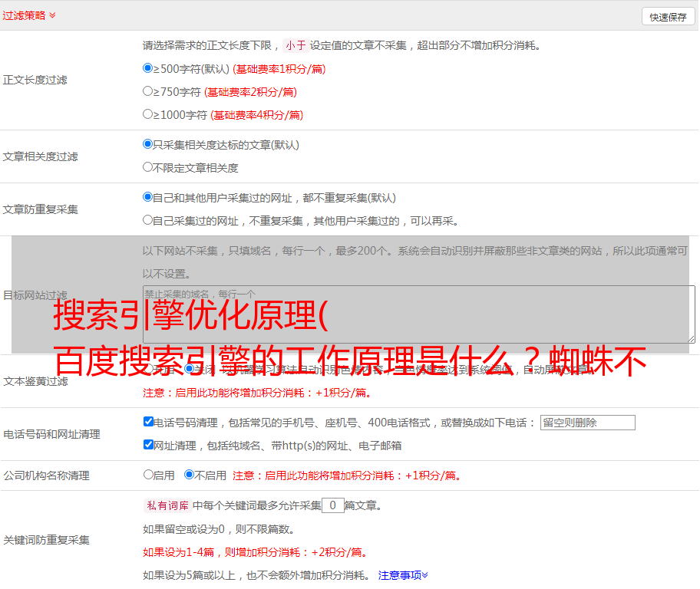Select 不启用 for 公司机构名称清理
Image resolution: width=700 pixels, height=589 pixels.
(189, 475)
